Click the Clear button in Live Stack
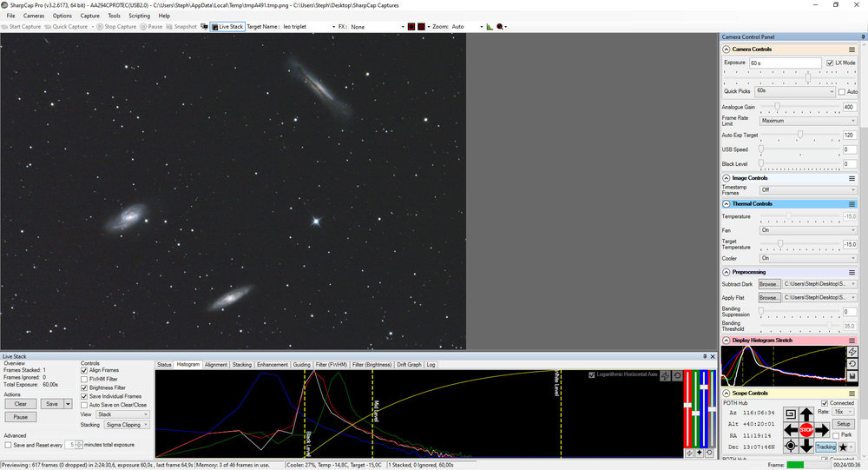This screenshot has height=470, width=868. pos(21,404)
